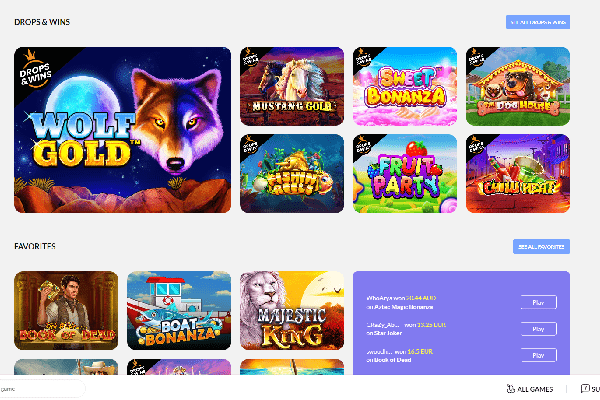Play Book of Dead from winners list

538,355
